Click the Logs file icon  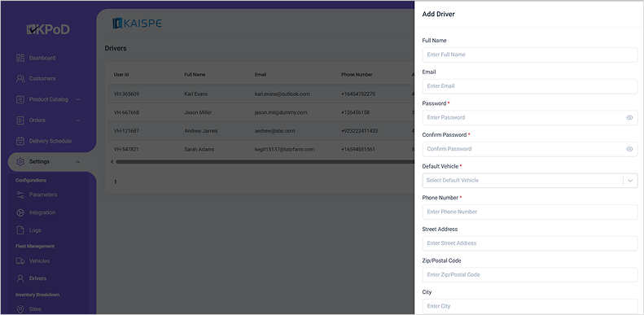coord(20,230)
